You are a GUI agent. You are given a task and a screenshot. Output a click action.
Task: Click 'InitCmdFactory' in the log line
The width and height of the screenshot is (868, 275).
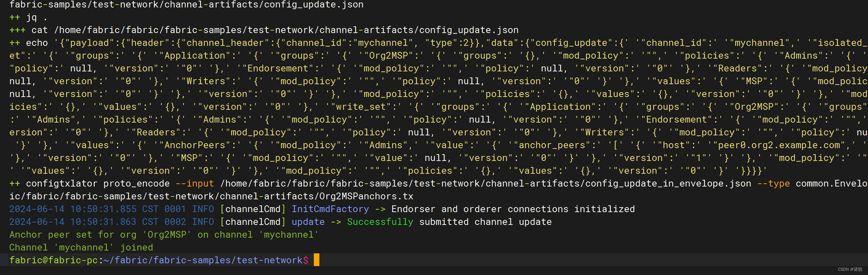[x=330, y=209]
